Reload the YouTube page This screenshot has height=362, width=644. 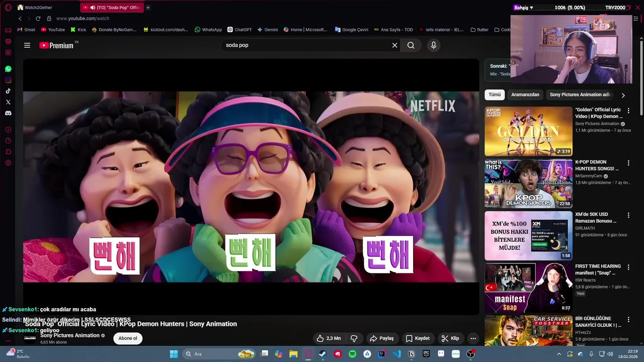click(x=38, y=19)
